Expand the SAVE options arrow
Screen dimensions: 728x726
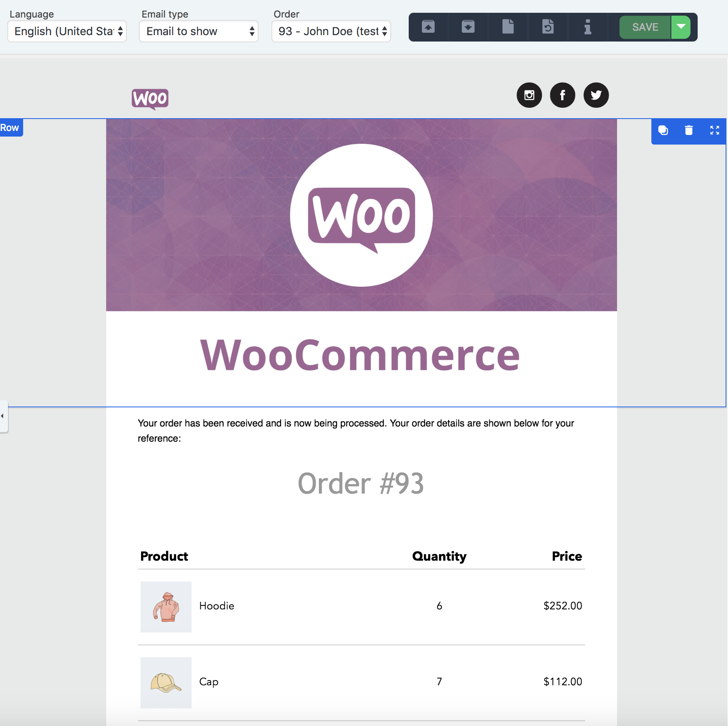681,27
